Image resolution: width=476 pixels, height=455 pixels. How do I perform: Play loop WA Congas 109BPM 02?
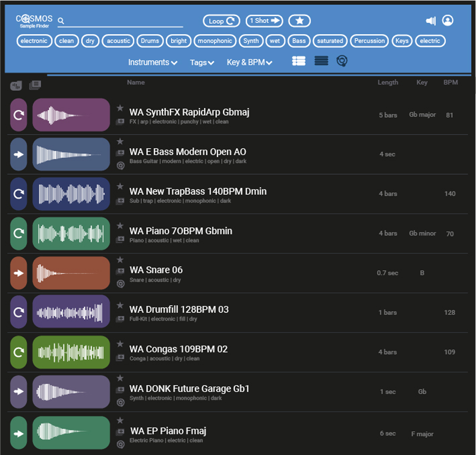19,352
